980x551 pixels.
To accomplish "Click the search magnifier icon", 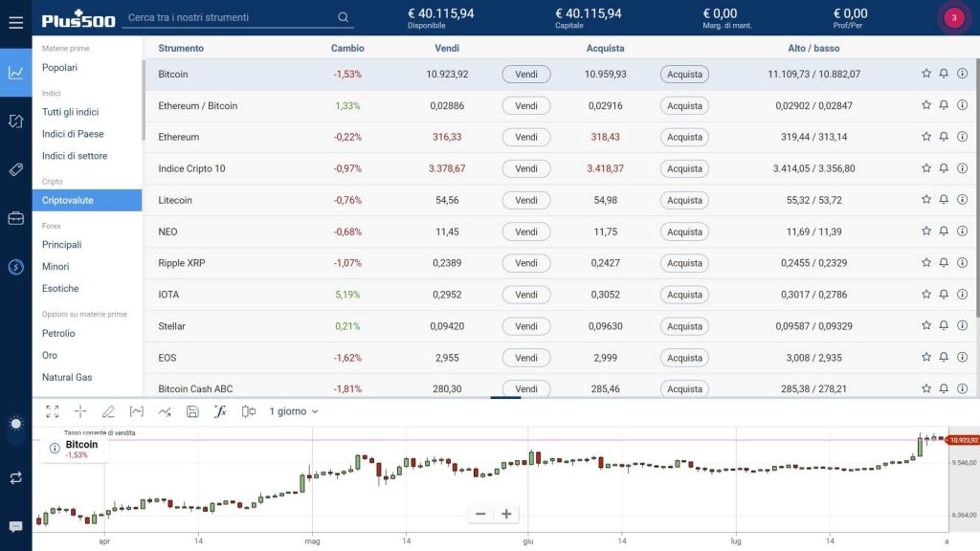I will [344, 17].
